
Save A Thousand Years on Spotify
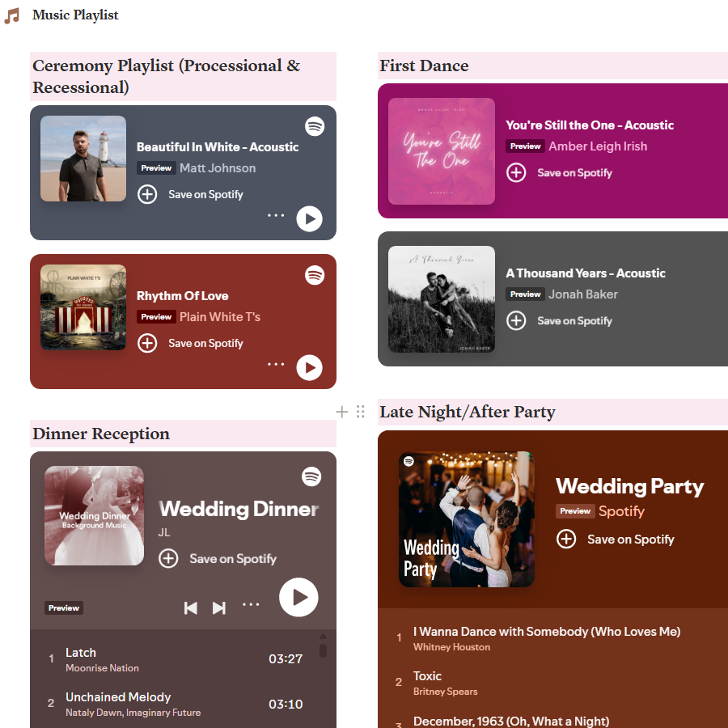(516, 321)
